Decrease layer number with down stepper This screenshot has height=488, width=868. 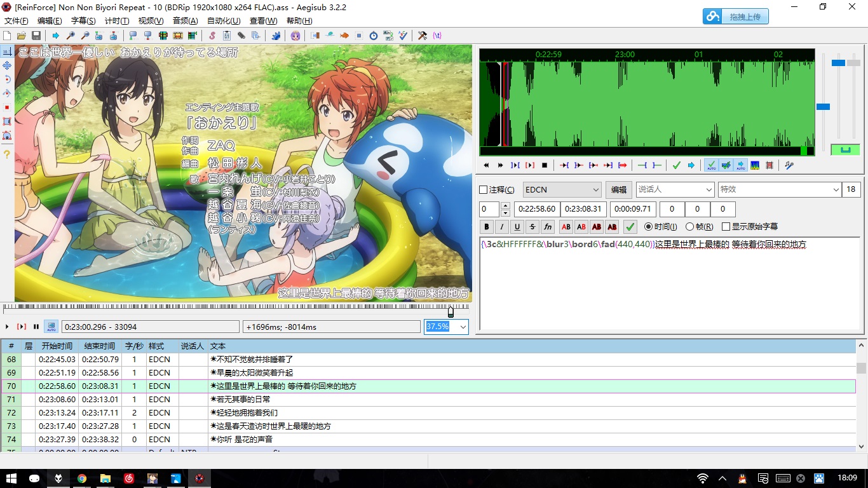click(505, 213)
